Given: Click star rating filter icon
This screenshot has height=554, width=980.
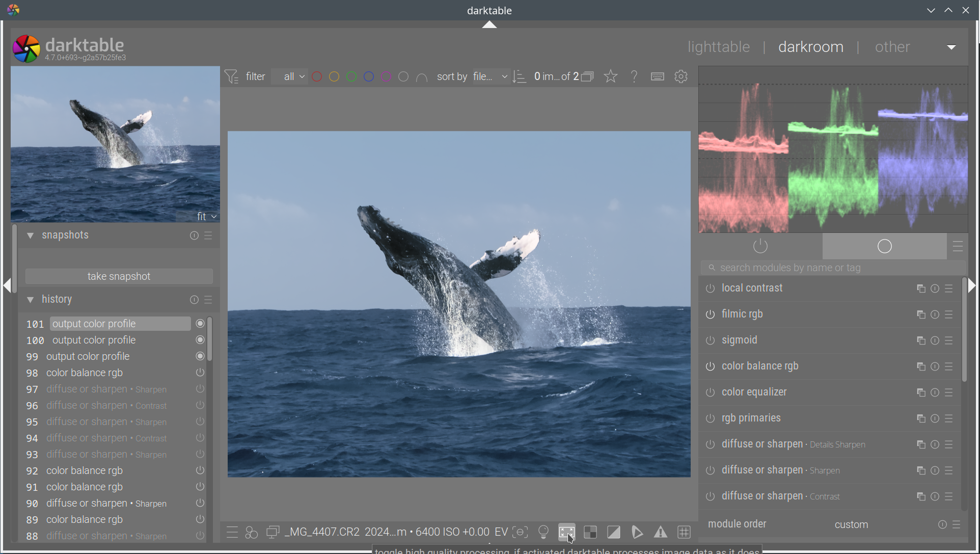Looking at the screenshot, I should coord(611,76).
